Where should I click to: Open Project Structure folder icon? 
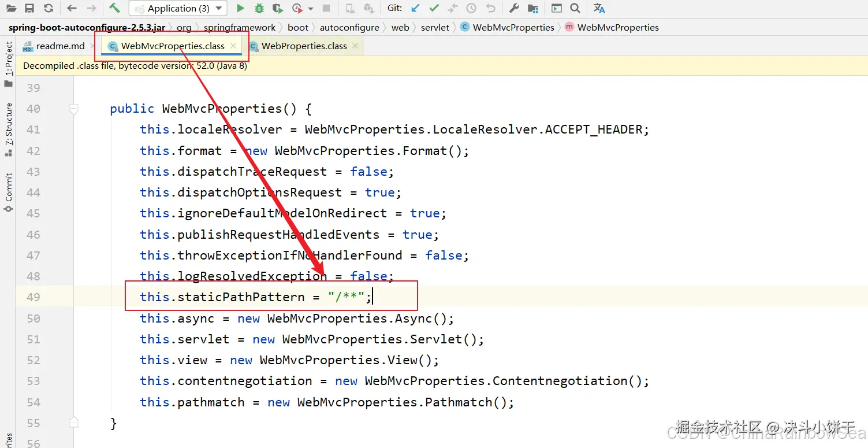tap(532, 8)
